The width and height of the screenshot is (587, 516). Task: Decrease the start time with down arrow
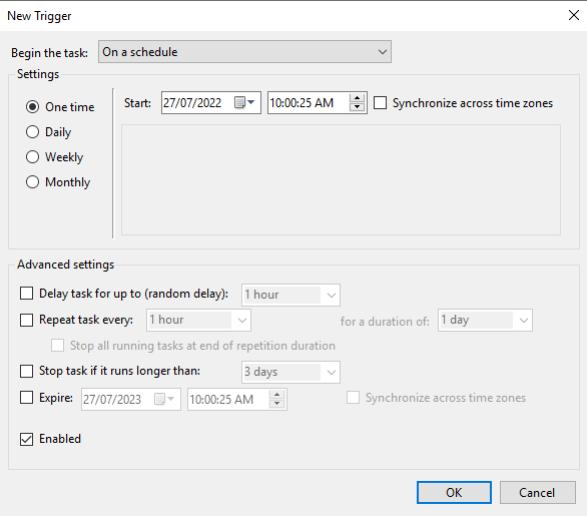coord(357,107)
